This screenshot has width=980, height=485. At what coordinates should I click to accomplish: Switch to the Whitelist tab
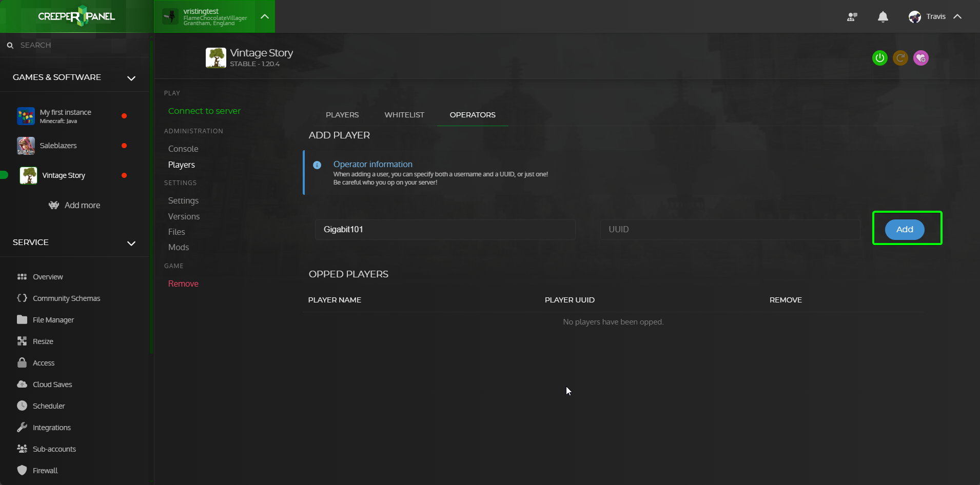404,115
